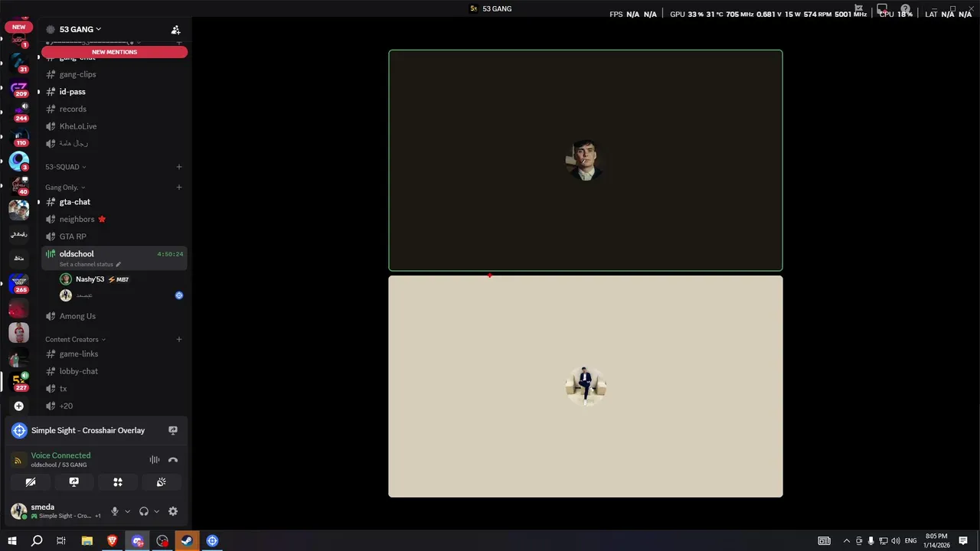The height and width of the screenshot is (551, 980).
Task: Open Discord help question mark icon
Action: click(x=906, y=9)
